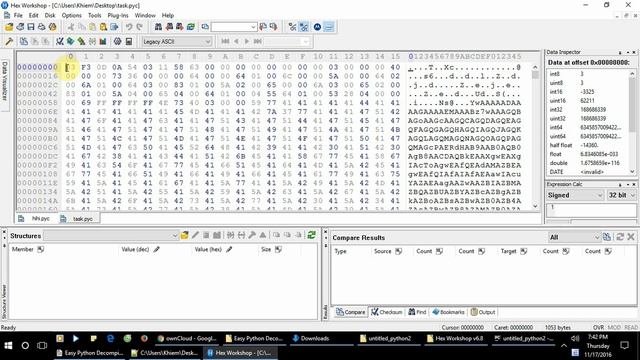Click the pencil icon next to Value (hex)

(x=229, y=249)
